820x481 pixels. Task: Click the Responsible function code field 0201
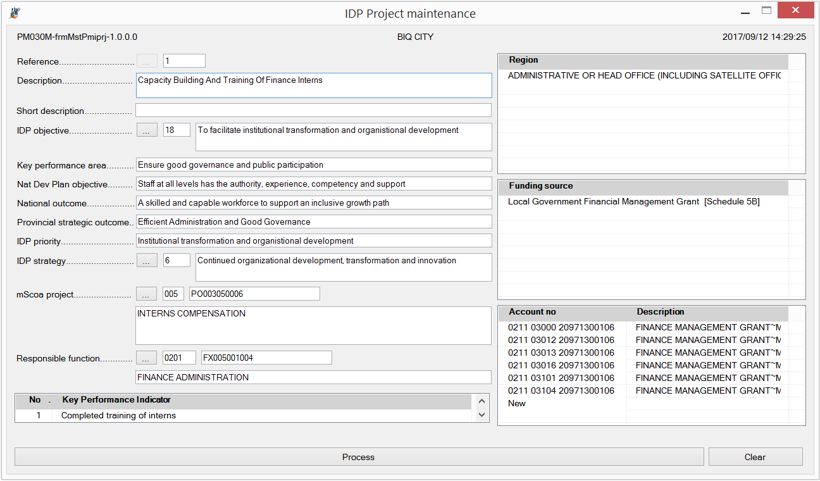179,358
